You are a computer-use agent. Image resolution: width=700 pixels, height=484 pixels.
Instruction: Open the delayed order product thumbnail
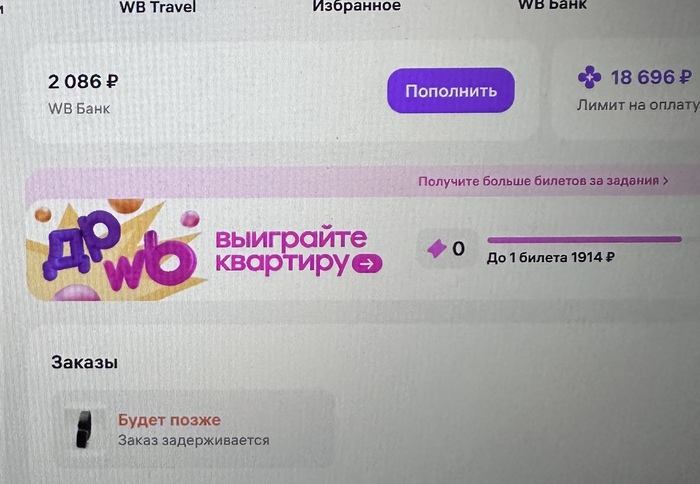coord(84,429)
